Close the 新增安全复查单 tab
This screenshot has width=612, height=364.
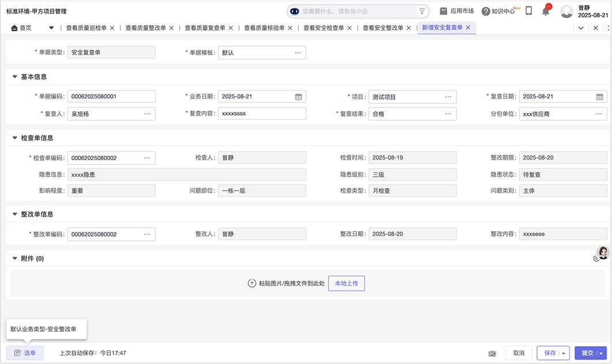[468, 28]
